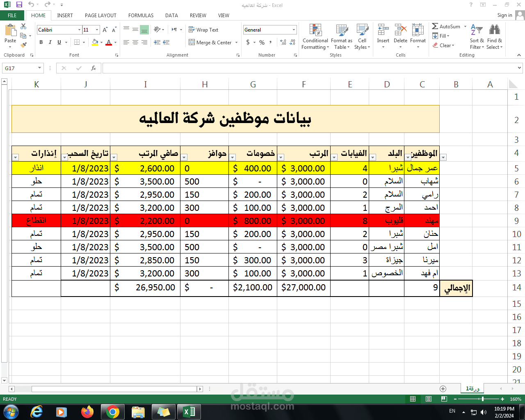
Task: Zoom out with the minus button
Action: click(455, 399)
